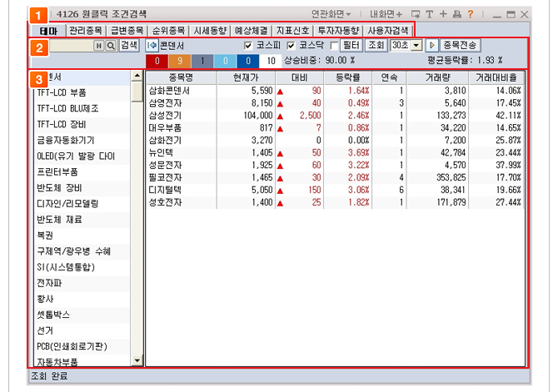Image resolution: width=558 pixels, height=392 pixels.
Task: Switch to the 지표신호 tab
Action: tap(292, 31)
